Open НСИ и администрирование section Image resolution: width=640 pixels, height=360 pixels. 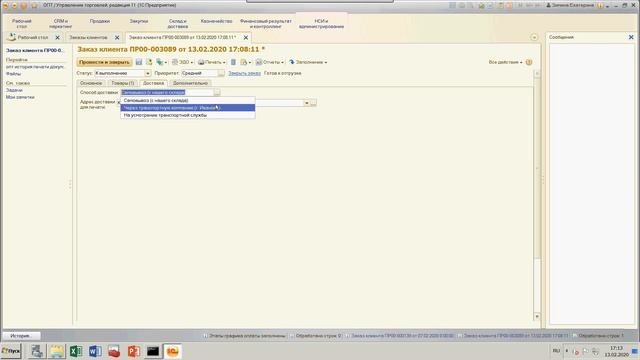click(x=321, y=23)
